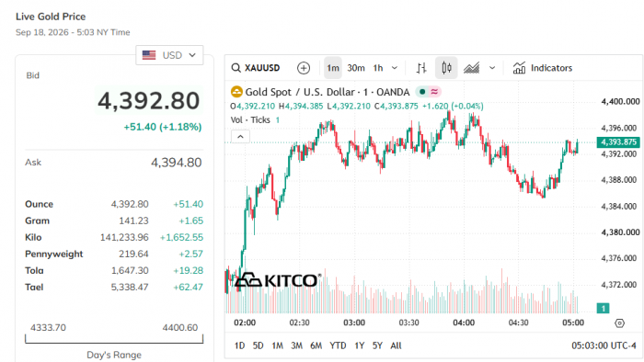Image resolution: width=644 pixels, height=362 pixels.
Task: Click the bid price 4,392.80
Action: pyautogui.click(x=148, y=100)
